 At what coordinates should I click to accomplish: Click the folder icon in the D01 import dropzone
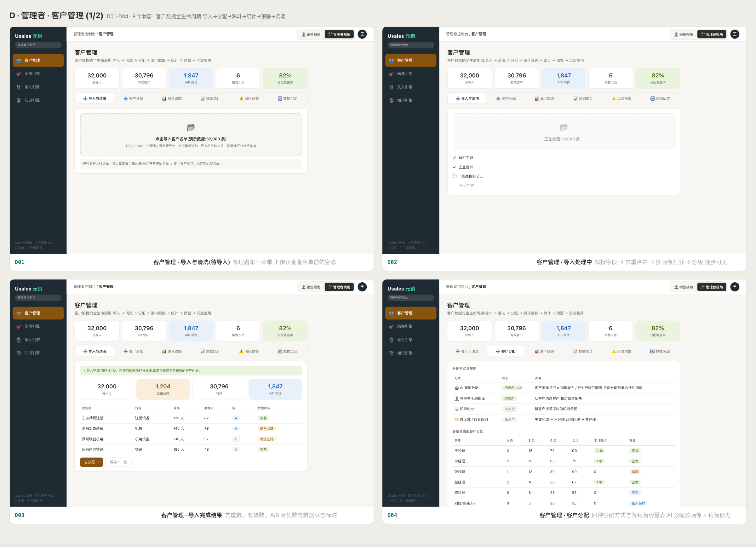(191, 127)
